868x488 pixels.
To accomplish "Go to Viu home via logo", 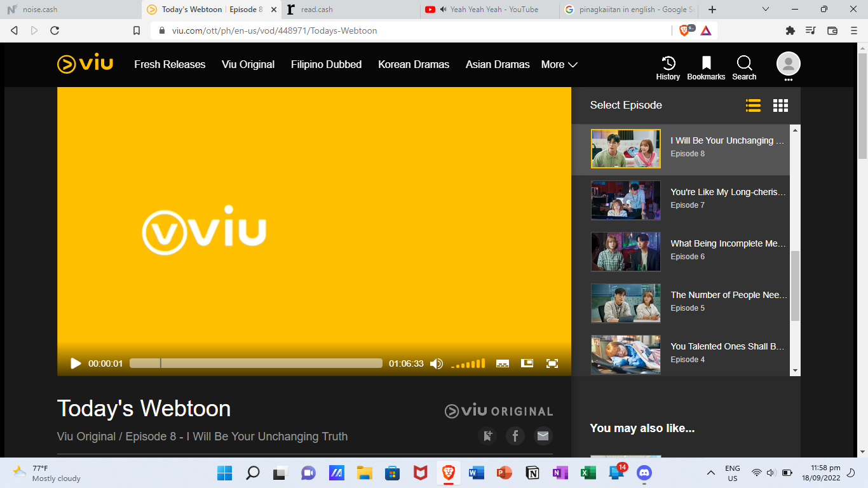I will coord(85,64).
